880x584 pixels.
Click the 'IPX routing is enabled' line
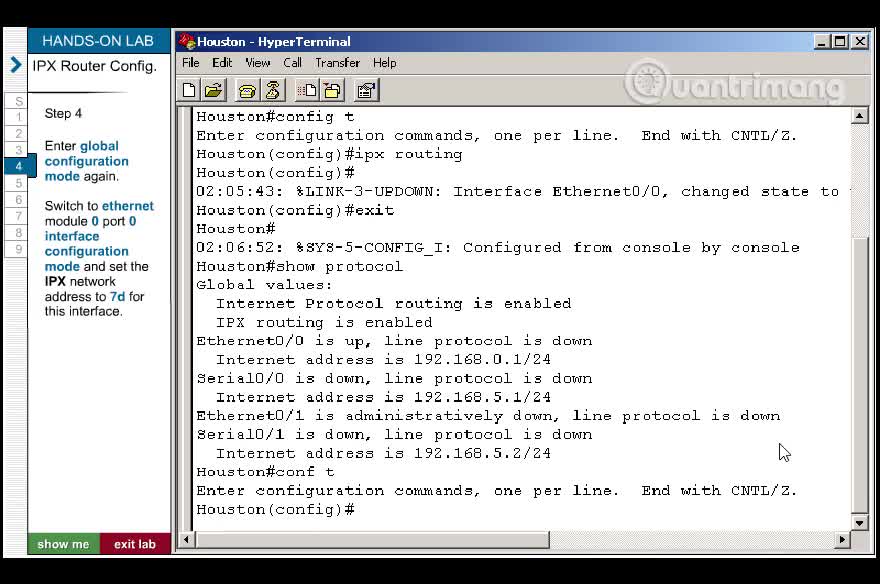pos(324,323)
